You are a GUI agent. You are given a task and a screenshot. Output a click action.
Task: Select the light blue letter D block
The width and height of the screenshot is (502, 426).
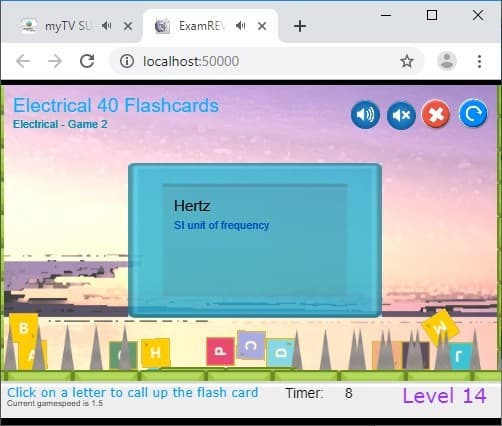tap(281, 353)
